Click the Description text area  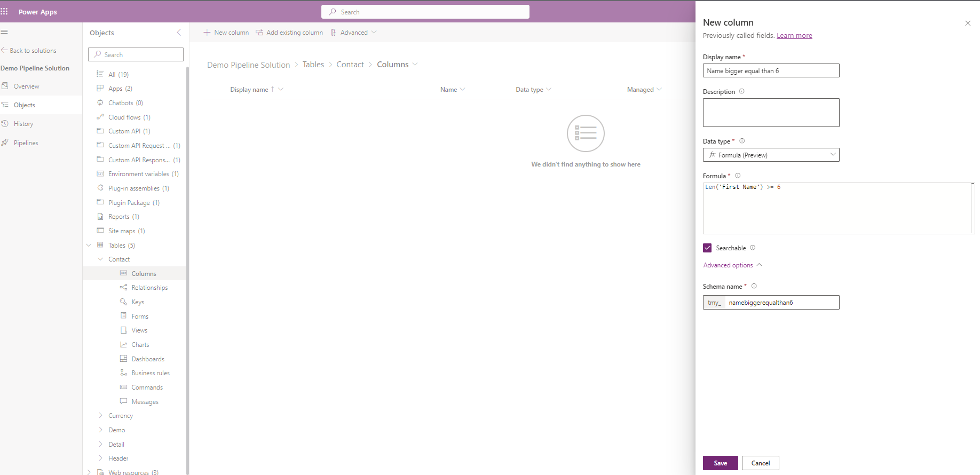771,113
